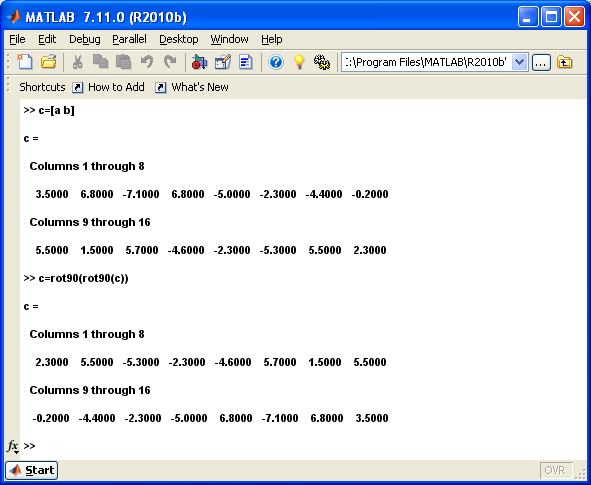Click the MATLAB title bar logo
The image size is (591, 485).
tap(14, 17)
